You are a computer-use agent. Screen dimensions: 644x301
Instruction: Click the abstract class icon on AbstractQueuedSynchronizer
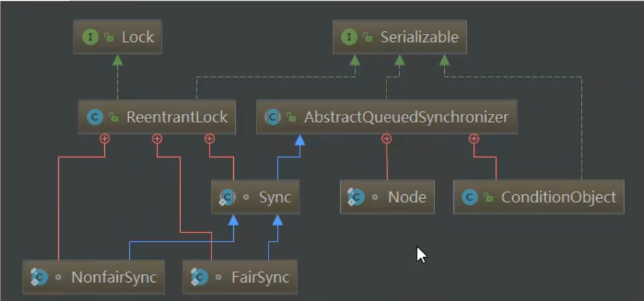coord(273,117)
